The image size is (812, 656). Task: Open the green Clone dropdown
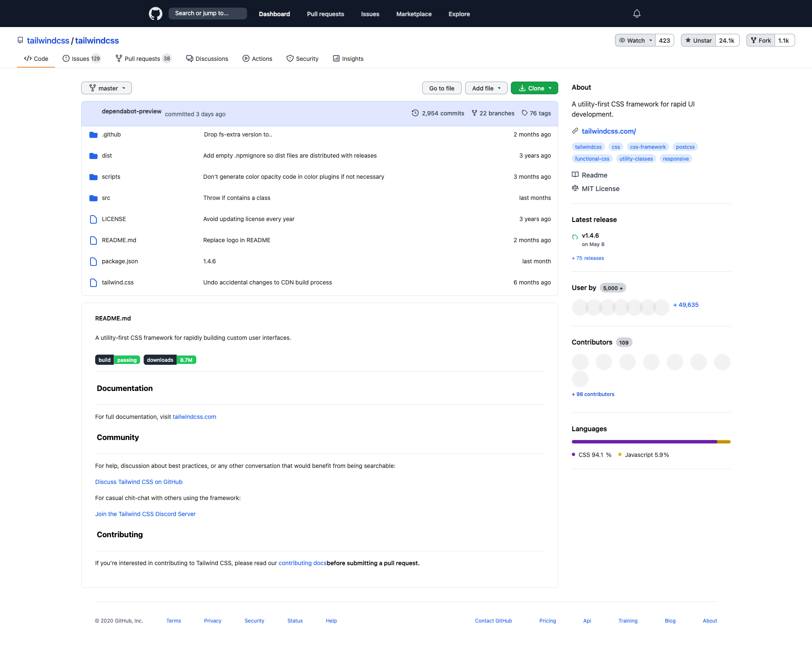tap(535, 88)
